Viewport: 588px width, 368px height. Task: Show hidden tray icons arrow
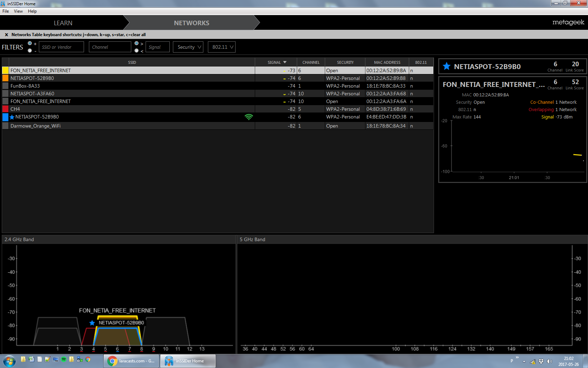coord(524,361)
